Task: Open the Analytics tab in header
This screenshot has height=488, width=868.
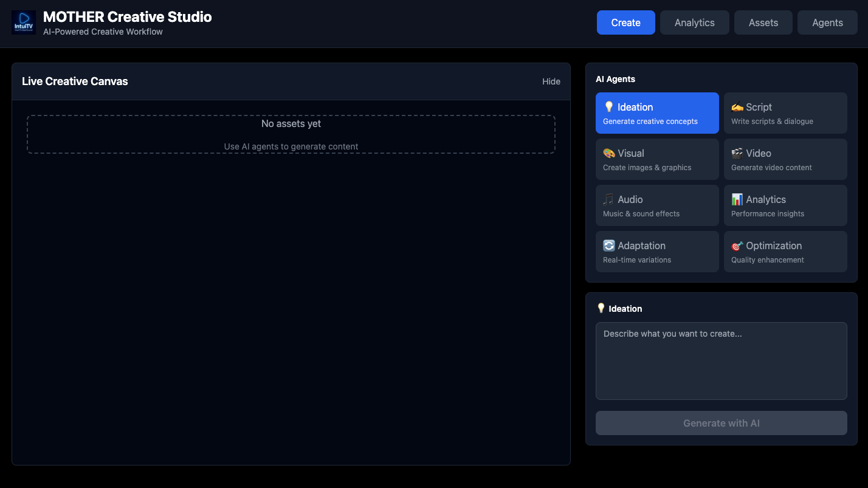Action: click(x=694, y=22)
